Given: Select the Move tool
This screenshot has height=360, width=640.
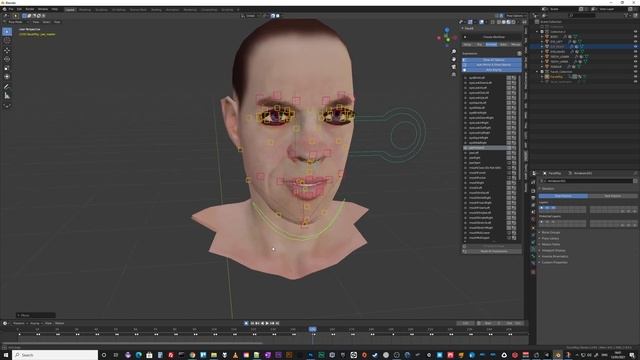Looking at the screenshot, I should pyautogui.click(x=7, y=51).
